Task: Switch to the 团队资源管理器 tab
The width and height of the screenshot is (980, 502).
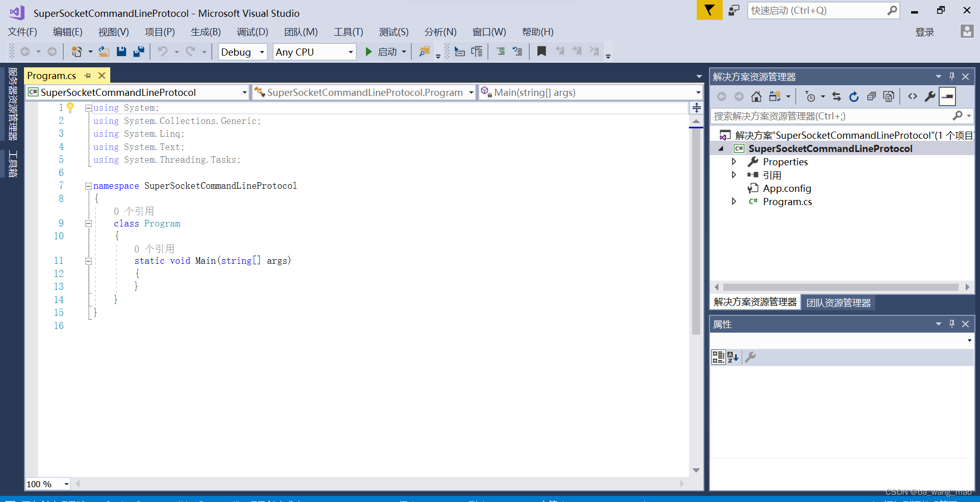Action: pyautogui.click(x=838, y=303)
